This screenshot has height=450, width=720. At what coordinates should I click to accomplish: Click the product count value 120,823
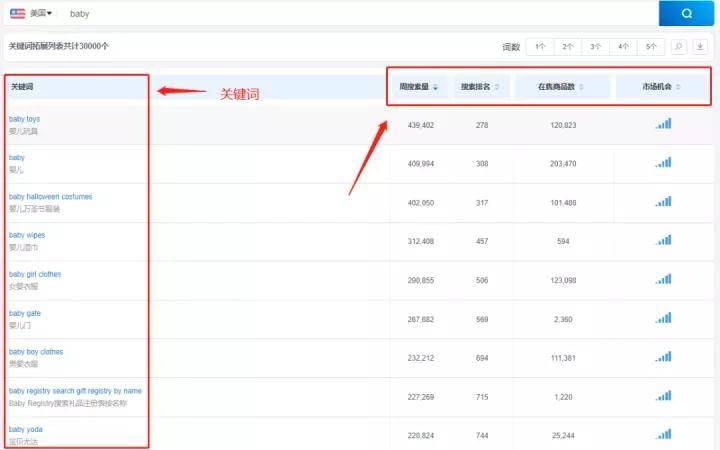(x=563, y=125)
